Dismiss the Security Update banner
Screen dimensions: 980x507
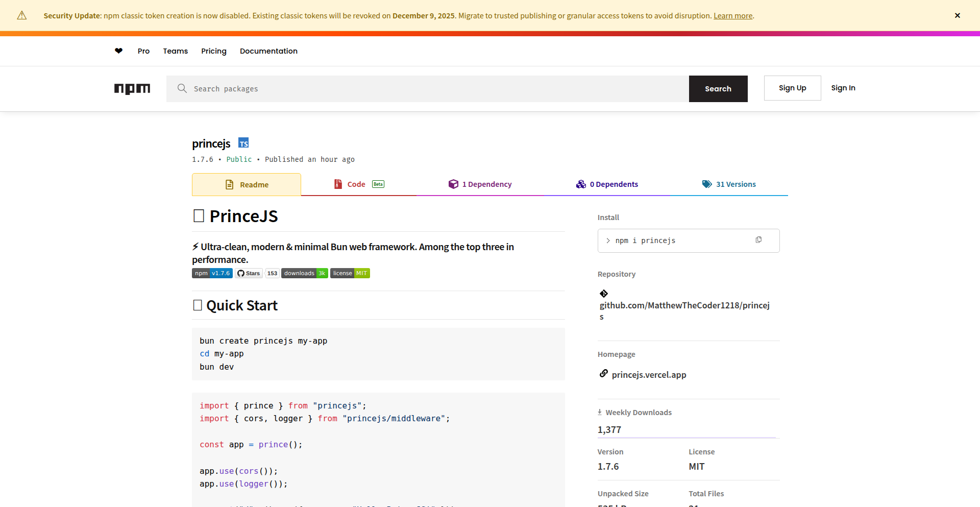click(x=958, y=15)
